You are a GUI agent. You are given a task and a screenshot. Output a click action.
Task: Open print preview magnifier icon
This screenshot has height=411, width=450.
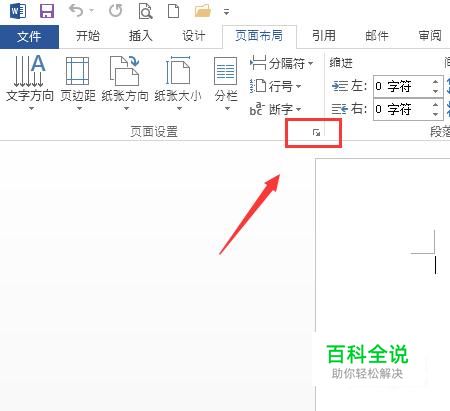point(145,11)
